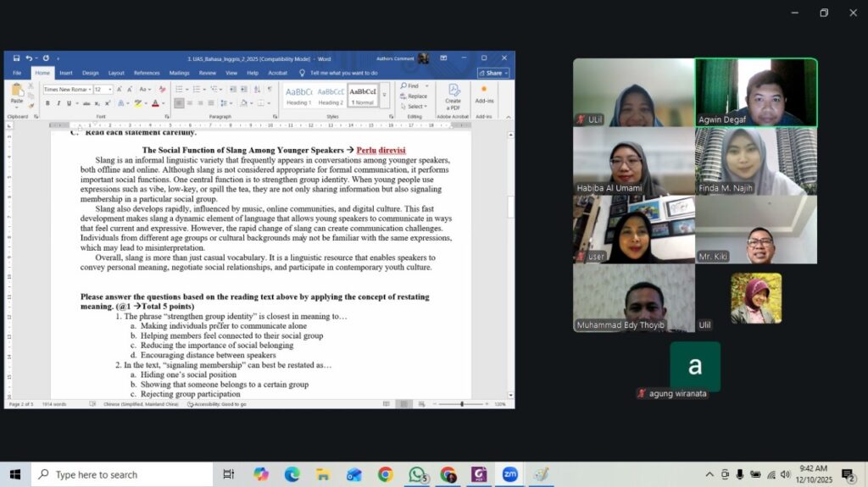868x487 pixels.
Task: Toggle italic formatting in the ribbon
Action: click(58, 103)
